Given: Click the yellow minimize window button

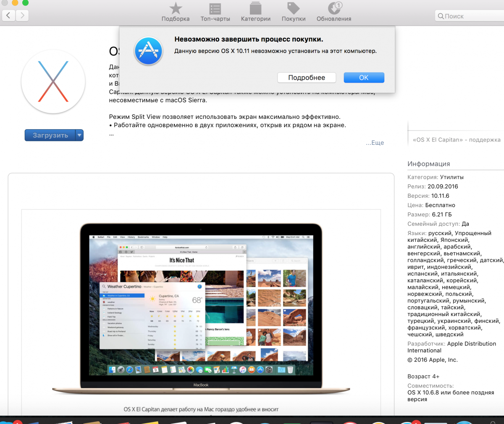Looking at the screenshot, I should [x=15, y=3].
